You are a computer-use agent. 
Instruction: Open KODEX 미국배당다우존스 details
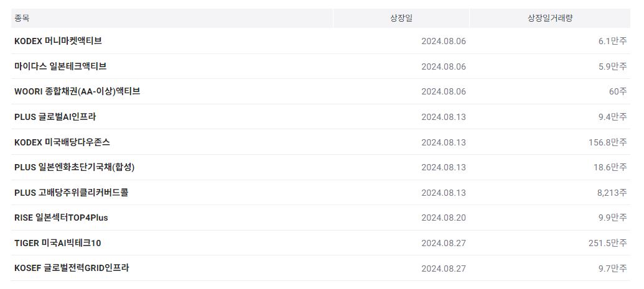pos(62,142)
